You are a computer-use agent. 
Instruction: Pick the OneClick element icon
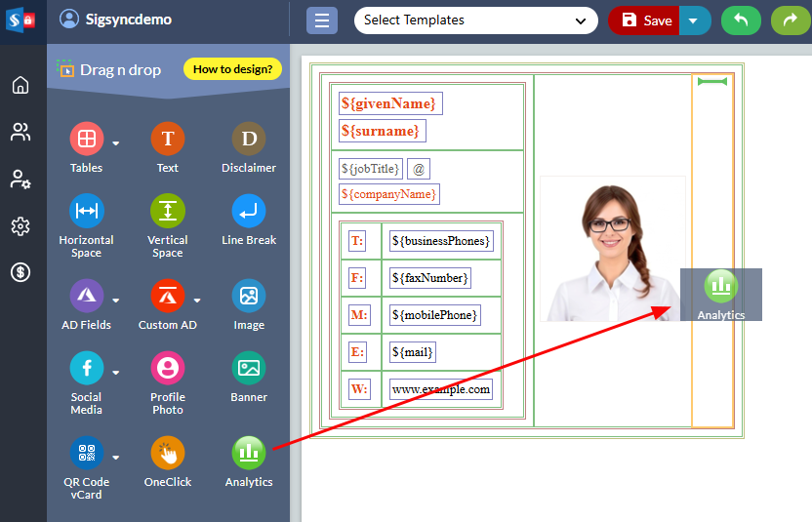[x=168, y=454]
